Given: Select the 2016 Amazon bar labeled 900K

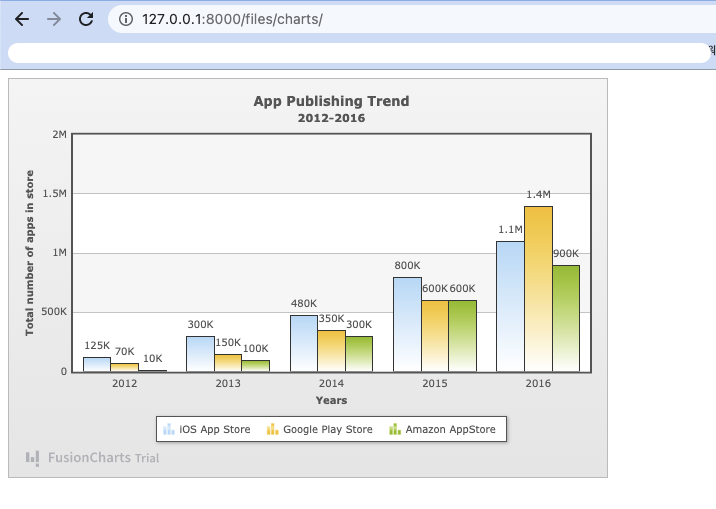Looking at the screenshot, I should [566, 319].
